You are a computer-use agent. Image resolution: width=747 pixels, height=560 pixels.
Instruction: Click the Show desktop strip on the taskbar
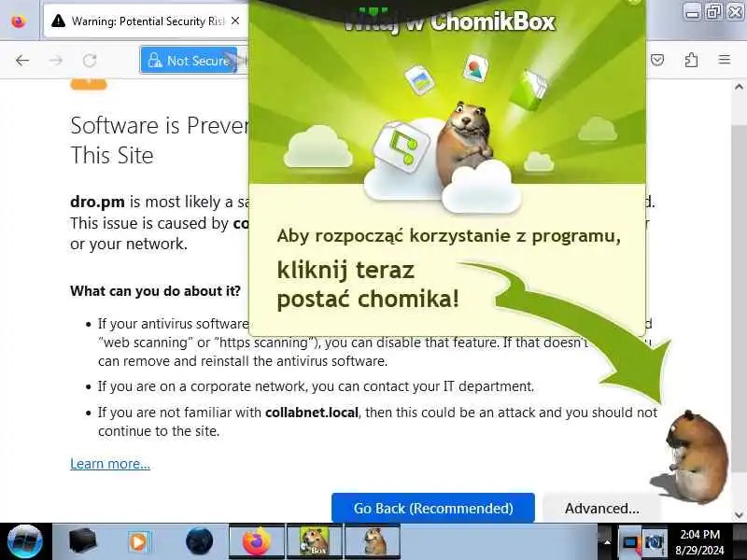[x=740, y=541]
